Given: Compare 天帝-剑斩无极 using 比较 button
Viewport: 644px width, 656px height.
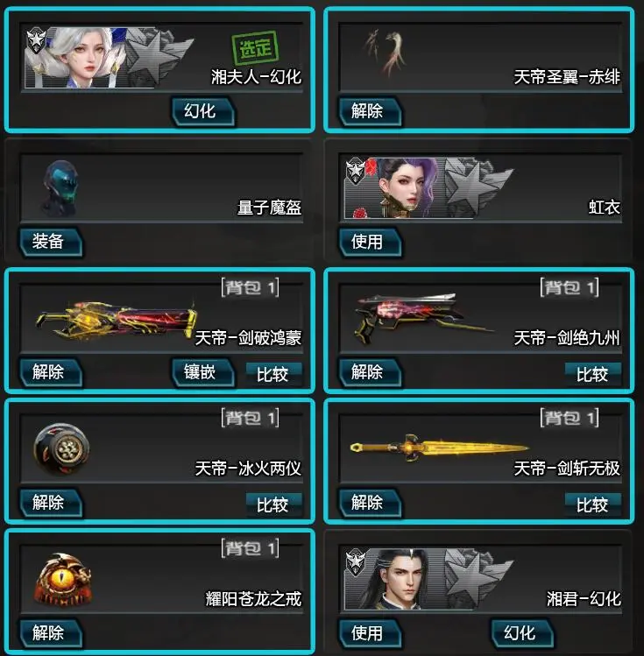Looking at the screenshot, I should tap(593, 504).
